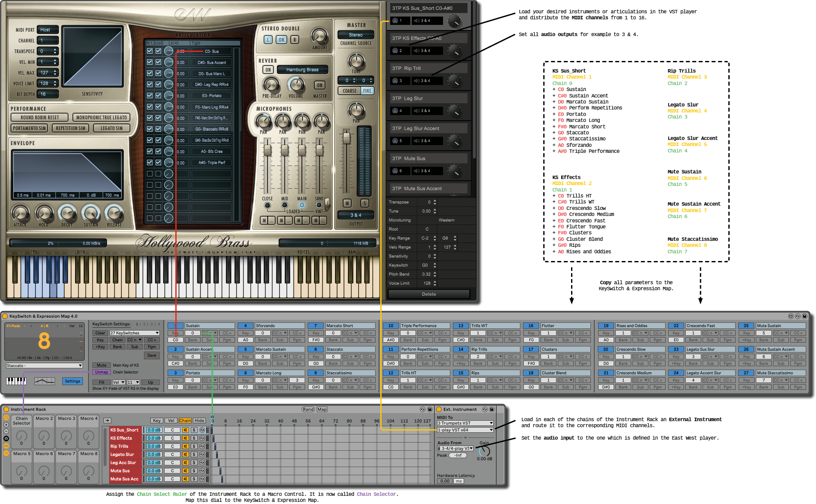The width and height of the screenshot is (816, 504).
Task: Click the Ext. Instrument save preset icon
Action: [x=492, y=409]
